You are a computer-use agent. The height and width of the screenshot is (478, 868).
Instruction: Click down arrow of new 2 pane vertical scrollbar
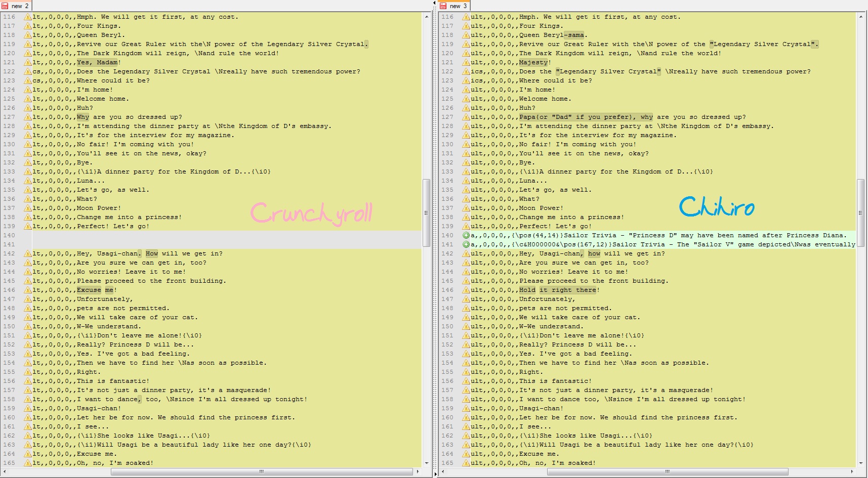point(427,463)
